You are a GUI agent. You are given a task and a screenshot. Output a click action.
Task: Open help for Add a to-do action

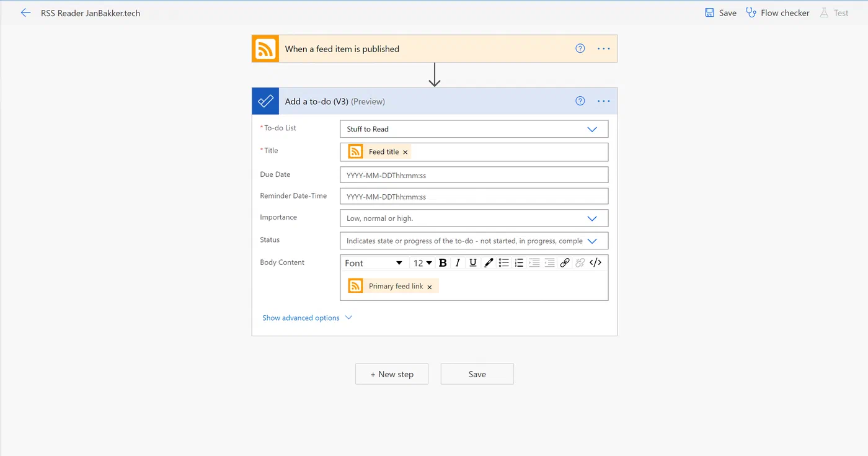click(580, 101)
